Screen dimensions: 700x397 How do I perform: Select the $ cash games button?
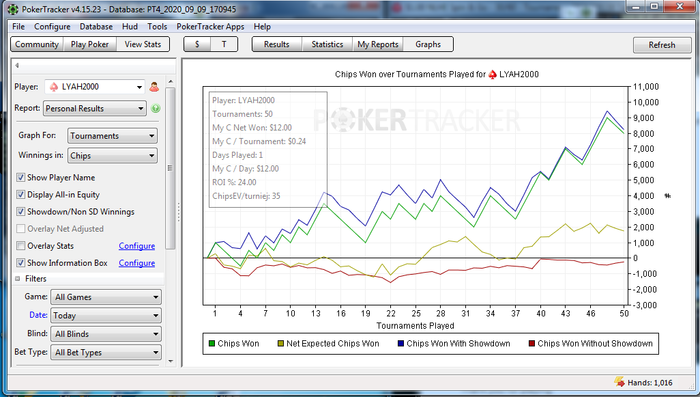(x=197, y=44)
